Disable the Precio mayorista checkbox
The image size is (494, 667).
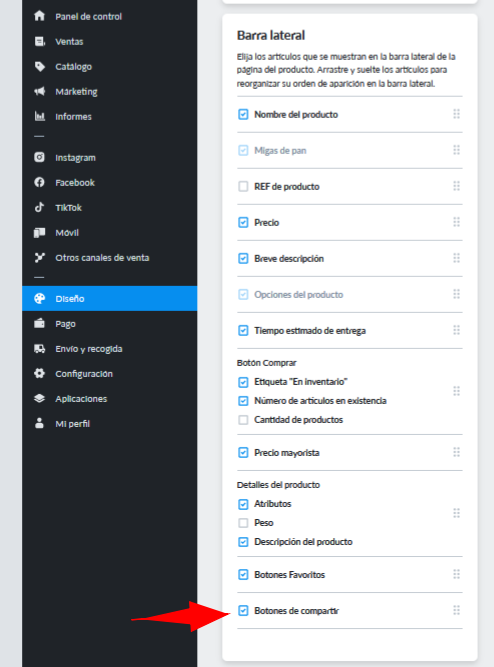click(x=243, y=453)
